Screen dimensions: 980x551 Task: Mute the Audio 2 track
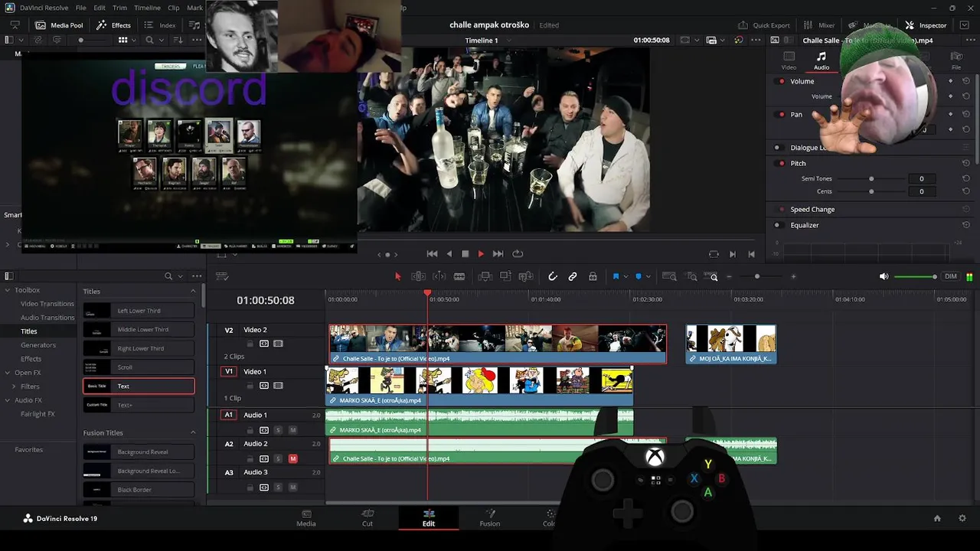(292, 459)
